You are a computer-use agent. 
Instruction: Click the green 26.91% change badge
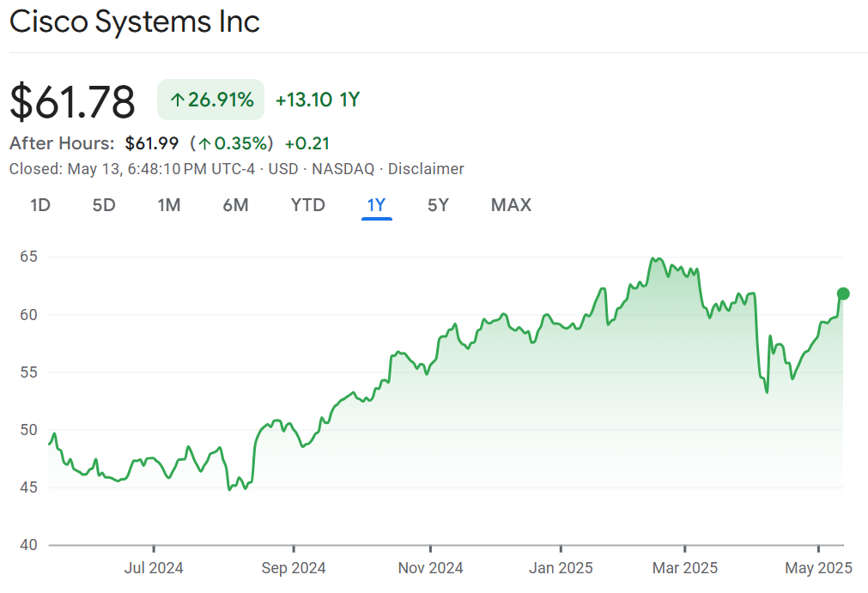pos(211,100)
